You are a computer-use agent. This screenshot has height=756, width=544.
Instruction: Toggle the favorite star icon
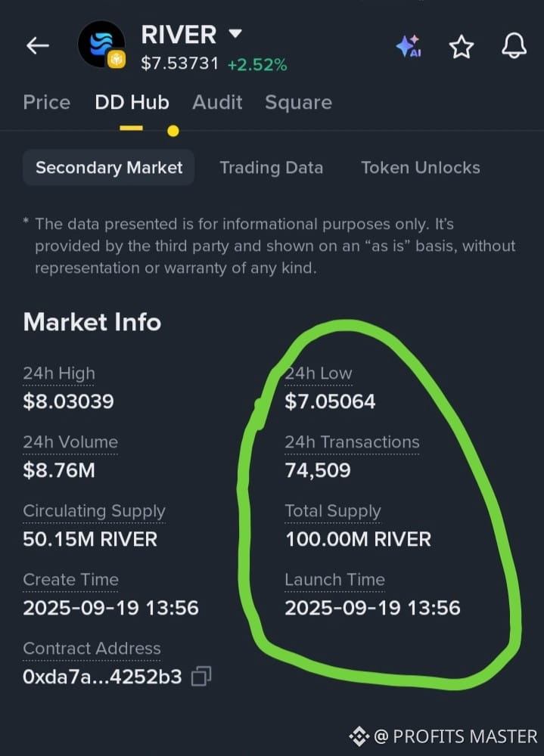coord(461,47)
